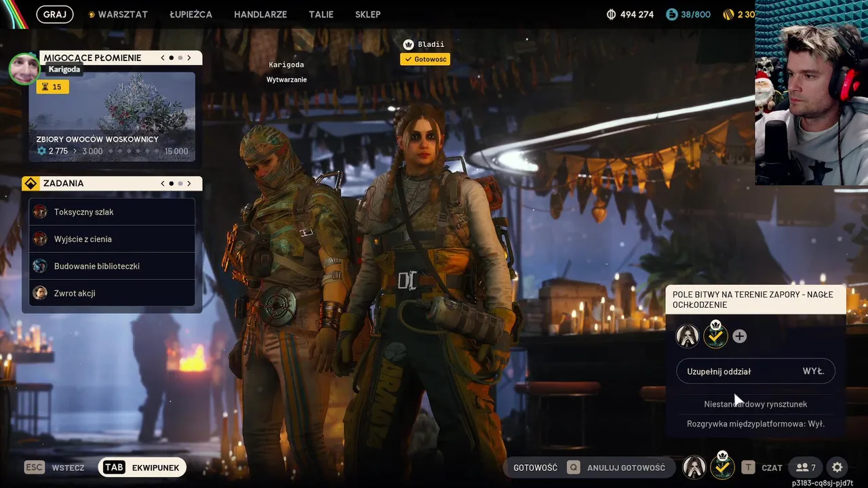Screen dimensions: 868x488
Task: Click the Karigoda player avatar
Action: point(24,68)
